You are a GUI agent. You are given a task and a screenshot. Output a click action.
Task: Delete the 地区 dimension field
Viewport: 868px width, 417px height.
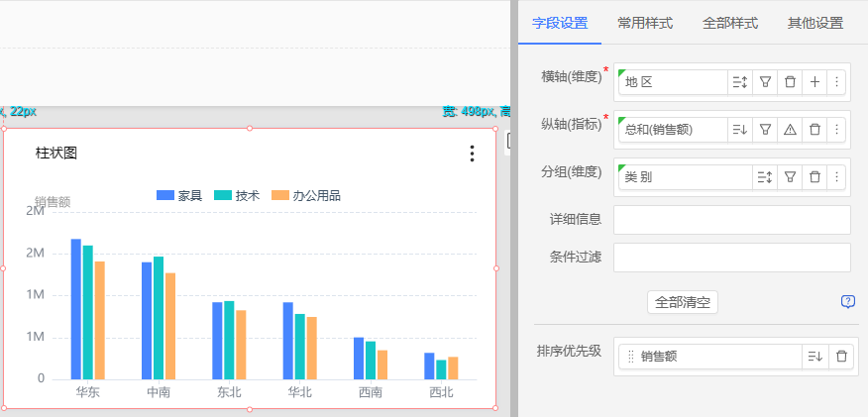[x=790, y=82]
